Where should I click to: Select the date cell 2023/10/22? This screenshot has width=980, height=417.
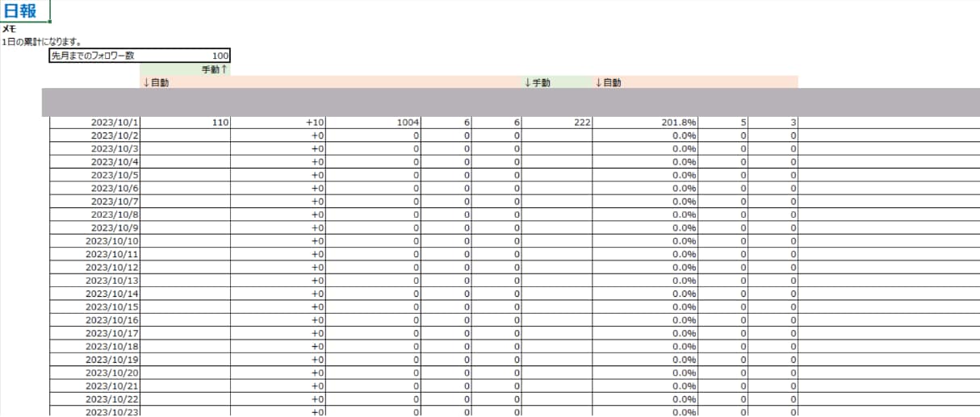(x=95, y=398)
